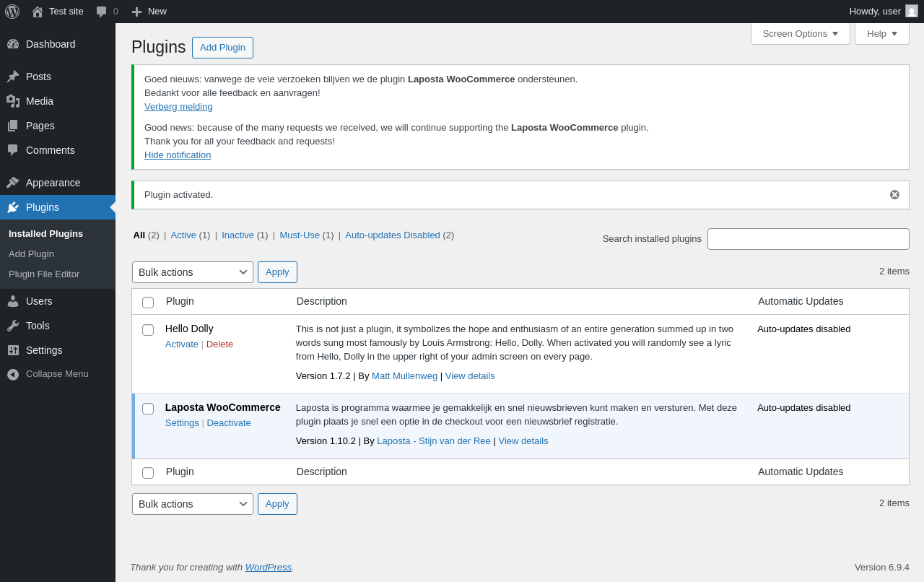The height and width of the screenshot is (582, 924).
Task: Check the Hello Dolly plugin checkbox
Action: [x=148, y=330]
